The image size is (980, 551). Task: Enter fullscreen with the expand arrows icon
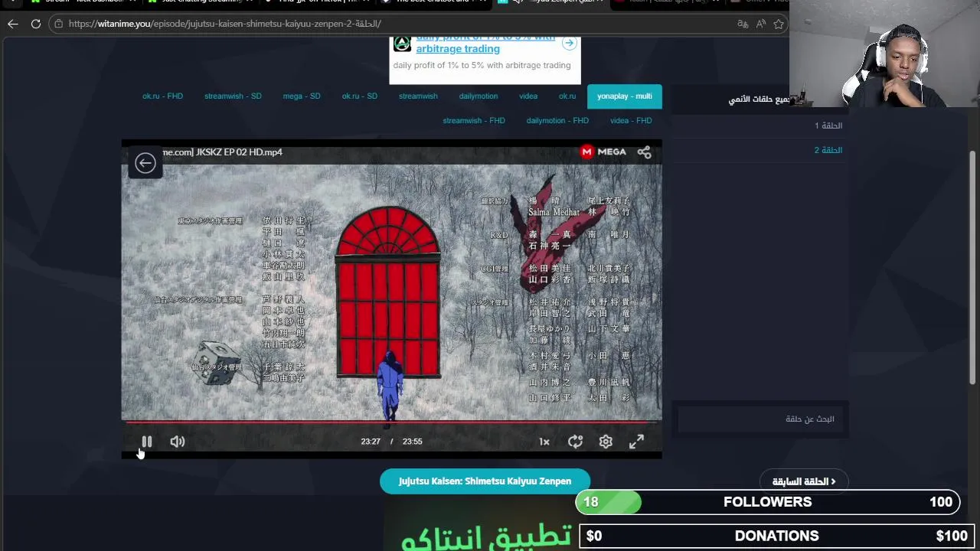636,442
